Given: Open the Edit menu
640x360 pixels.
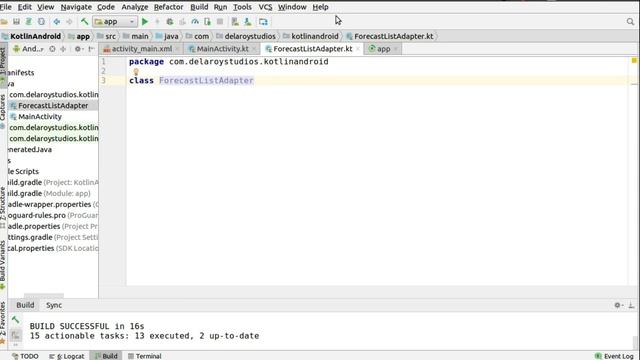Looking at the screenshot, I should pos(24,7).
